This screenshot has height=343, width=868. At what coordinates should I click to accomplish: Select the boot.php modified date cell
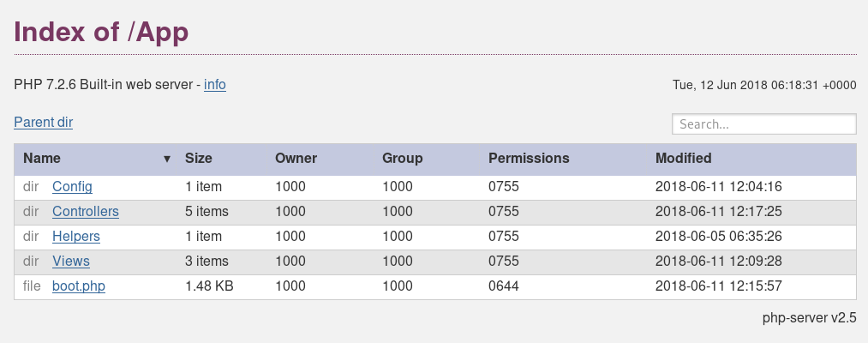tap(718, 286)
